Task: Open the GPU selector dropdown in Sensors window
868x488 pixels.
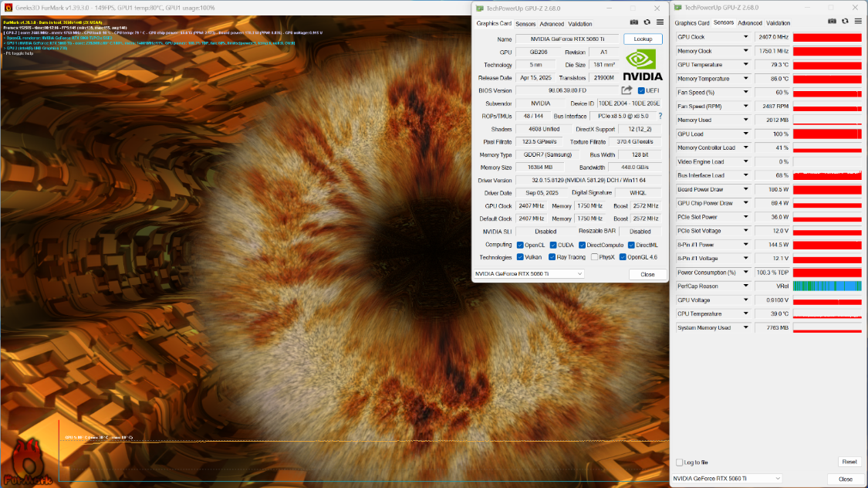Action: [x=727, y=479]
